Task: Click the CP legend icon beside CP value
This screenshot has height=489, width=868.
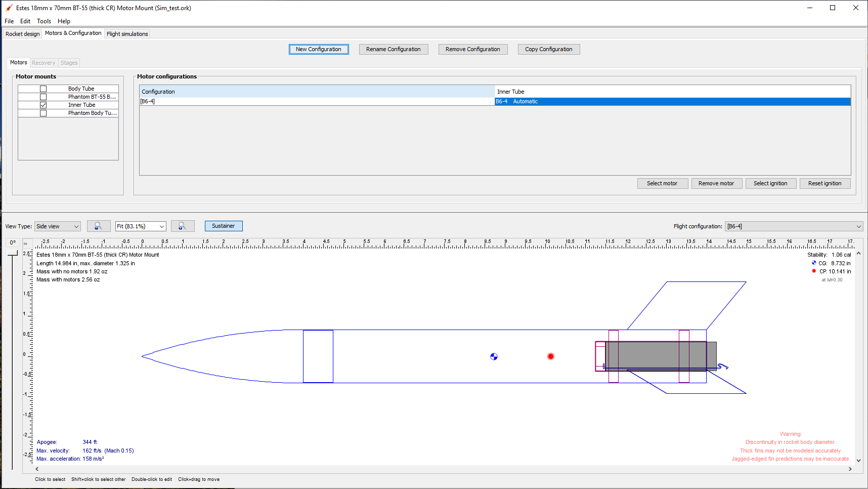Action: (x=813, y=271)
